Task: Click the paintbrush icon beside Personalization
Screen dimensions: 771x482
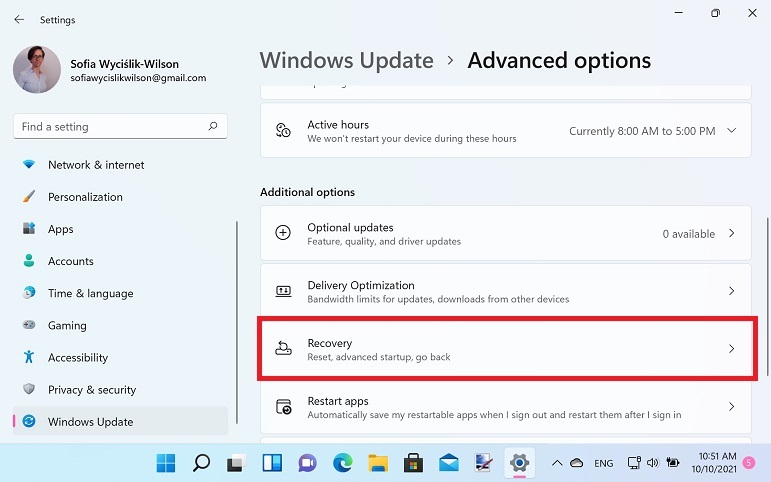Action: (x=29, y=196)
